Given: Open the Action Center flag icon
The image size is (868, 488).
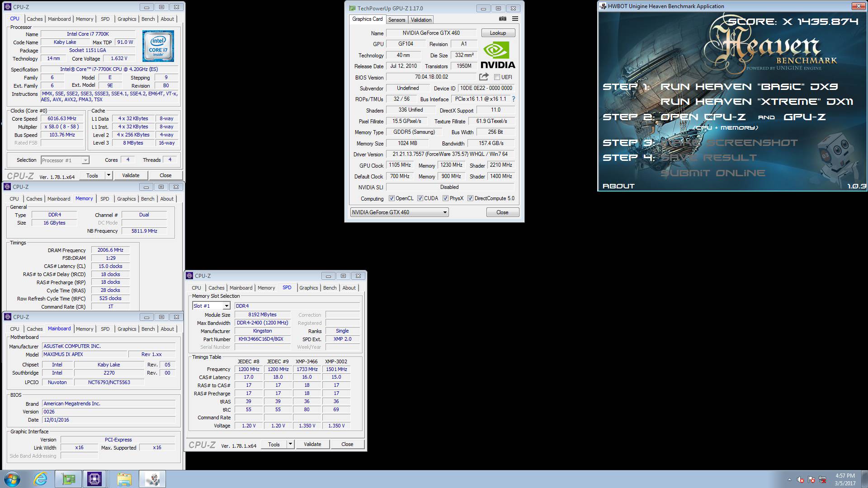Looking at the screenshot, I should tap(811, 479).
